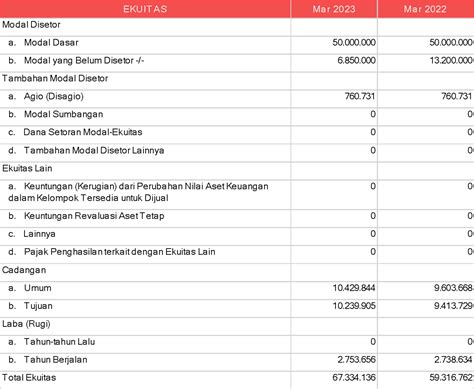Click the Mar 2023 column header
Viewport: 474px width, 389px height.
(x=334, y=9)
